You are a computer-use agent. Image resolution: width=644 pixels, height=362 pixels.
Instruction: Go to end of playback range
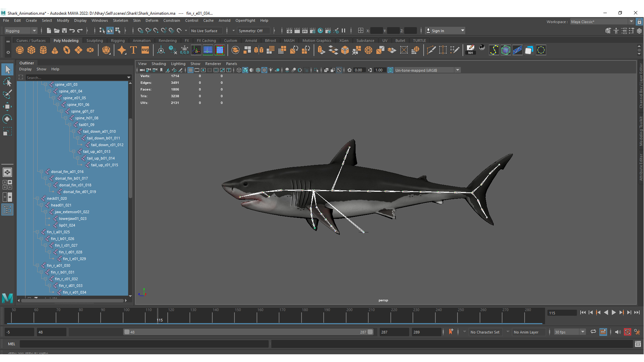pos(637,312)
